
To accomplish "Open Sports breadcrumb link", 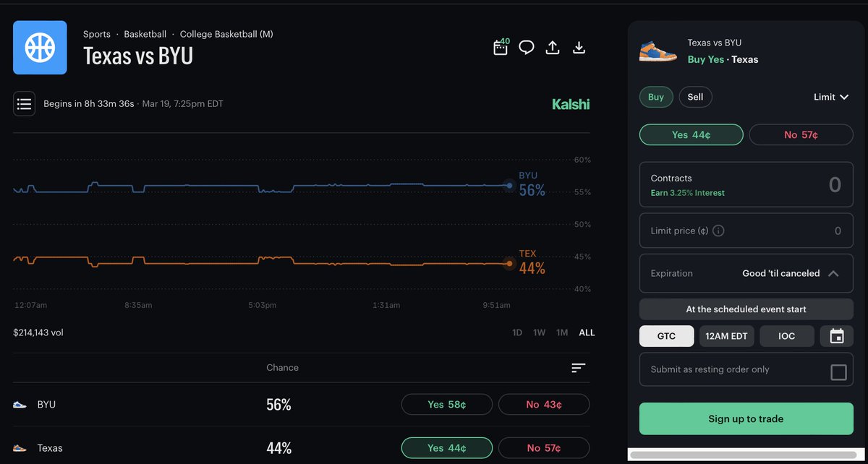I will (x=97, y=34).
